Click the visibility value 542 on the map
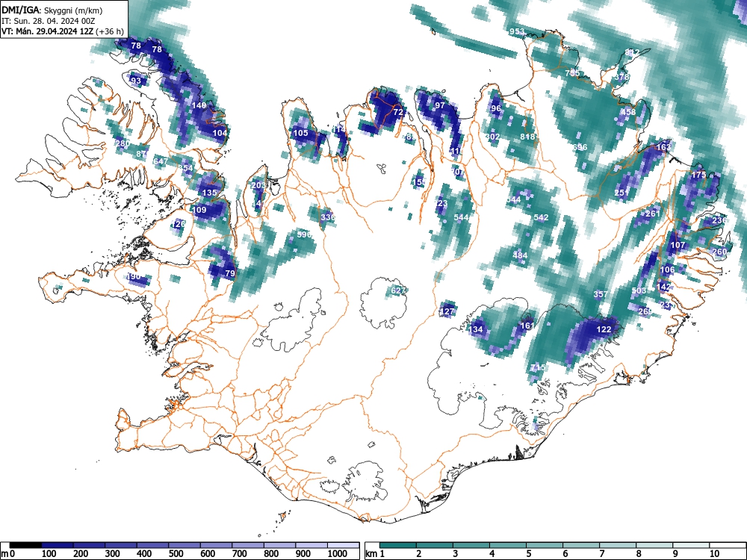Screen dimensions: 747x560 541,217
